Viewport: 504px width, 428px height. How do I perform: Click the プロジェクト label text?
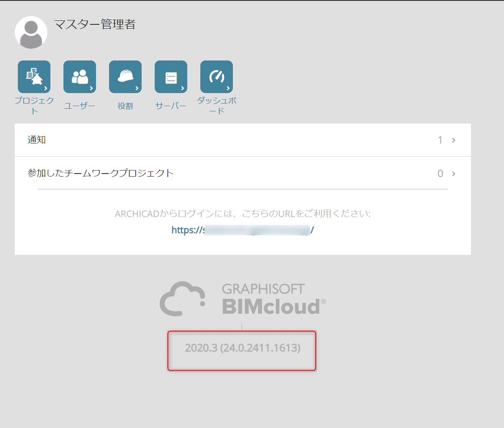(34, 106)
